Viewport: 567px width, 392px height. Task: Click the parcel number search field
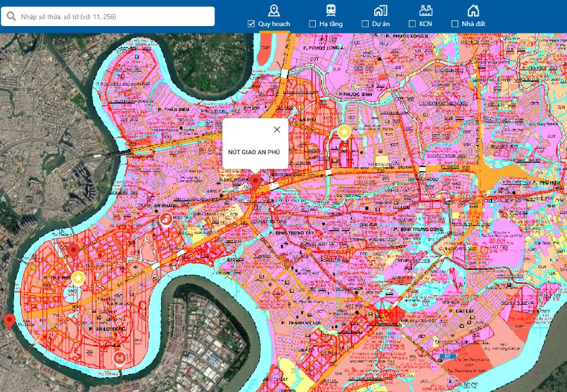113,16
